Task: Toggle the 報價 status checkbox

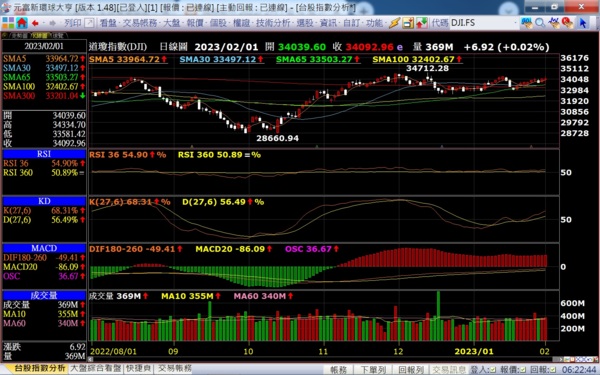Action: [523, 370]
